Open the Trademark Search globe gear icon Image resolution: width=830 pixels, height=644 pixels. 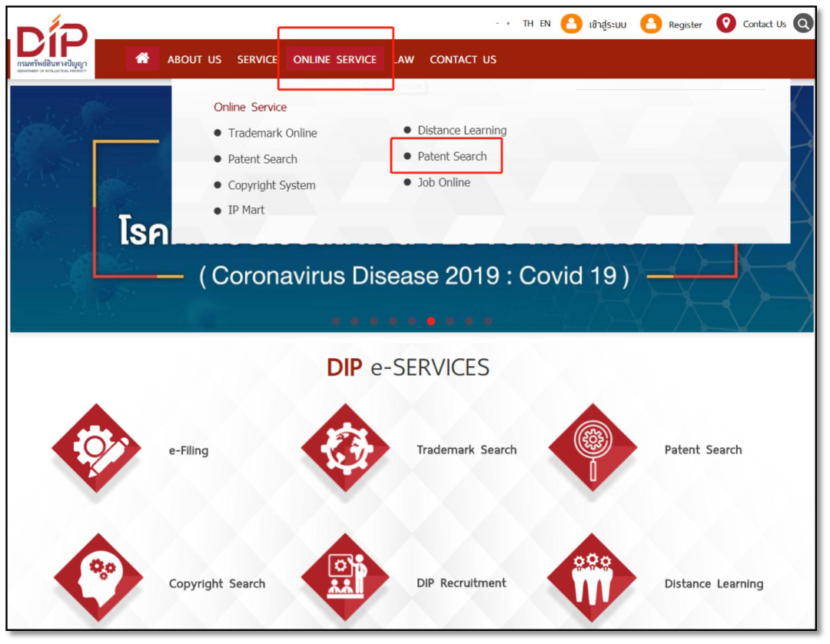344,449
